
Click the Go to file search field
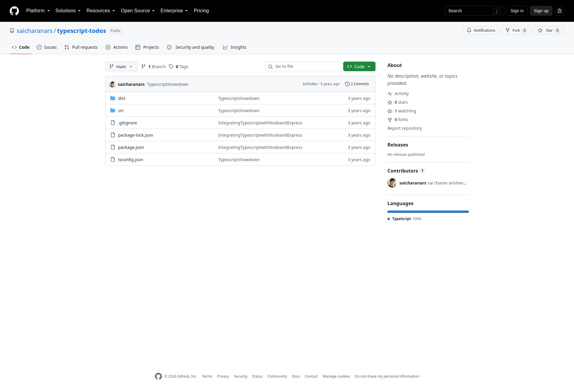[x=303, y=66]
